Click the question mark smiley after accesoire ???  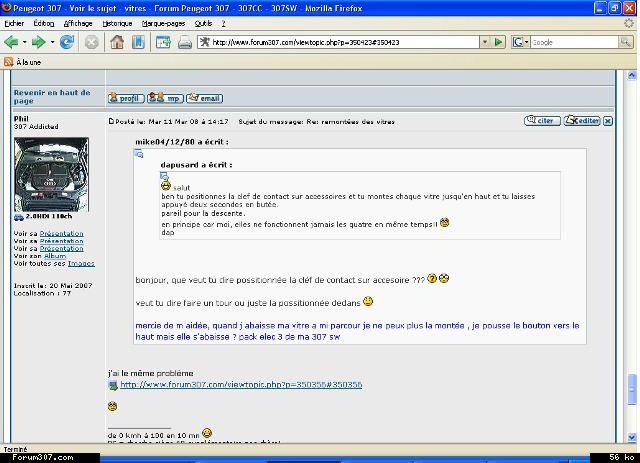(x=432, y=278)
